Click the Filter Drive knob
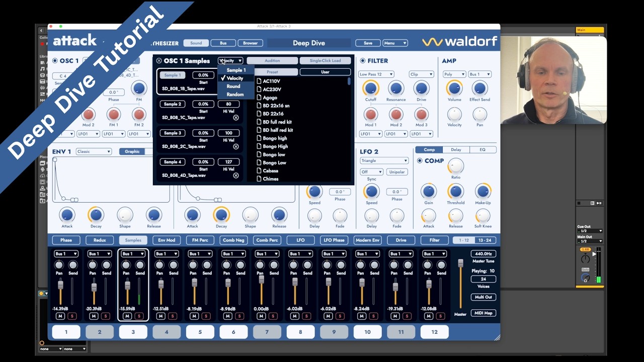The height and width of the screenshot is (362, 644). pyautogui.click(x=421, y=88)
